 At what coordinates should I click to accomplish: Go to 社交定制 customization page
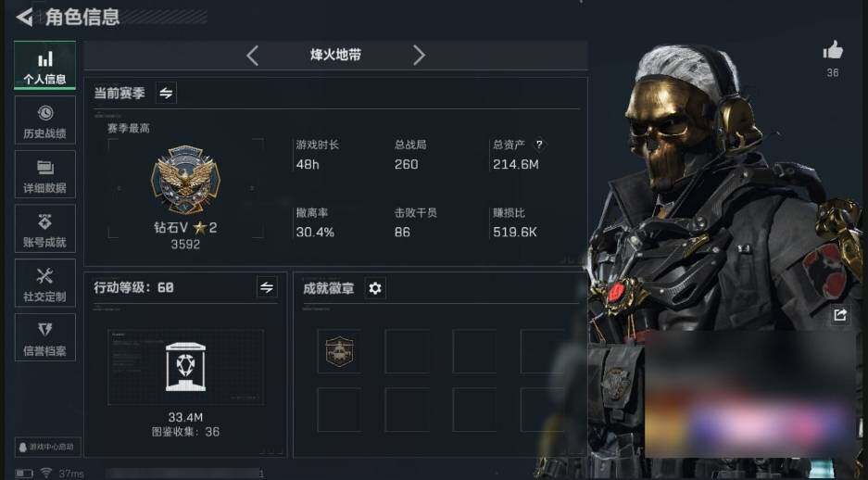(44, 283)
